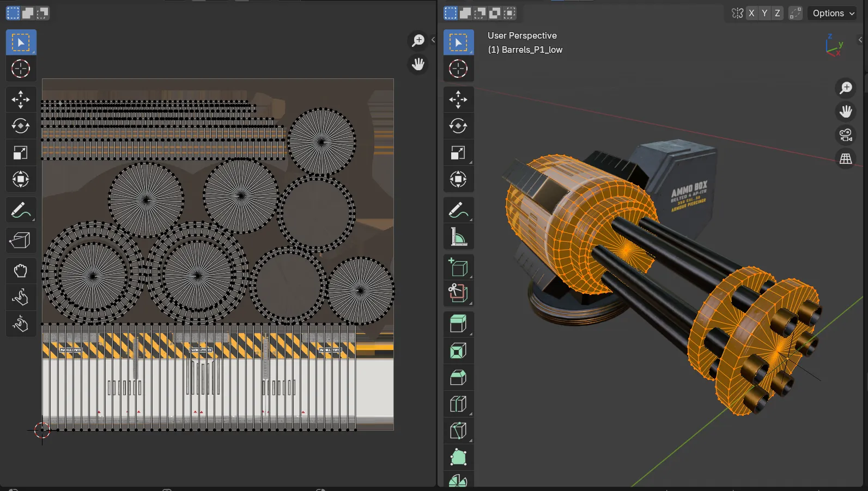Activate the Measure tool in 3D viewport
Screen dimensions: 868x491
pos(458,237)
